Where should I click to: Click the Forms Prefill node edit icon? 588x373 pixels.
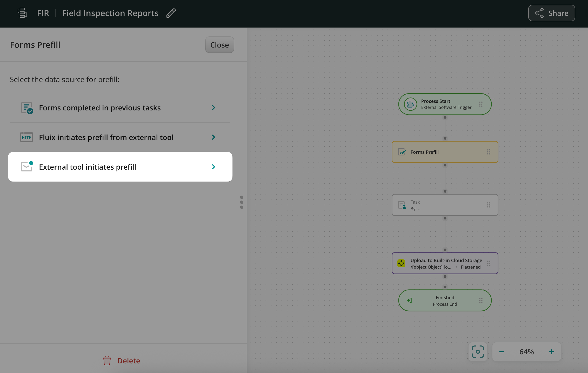[402, 152]
